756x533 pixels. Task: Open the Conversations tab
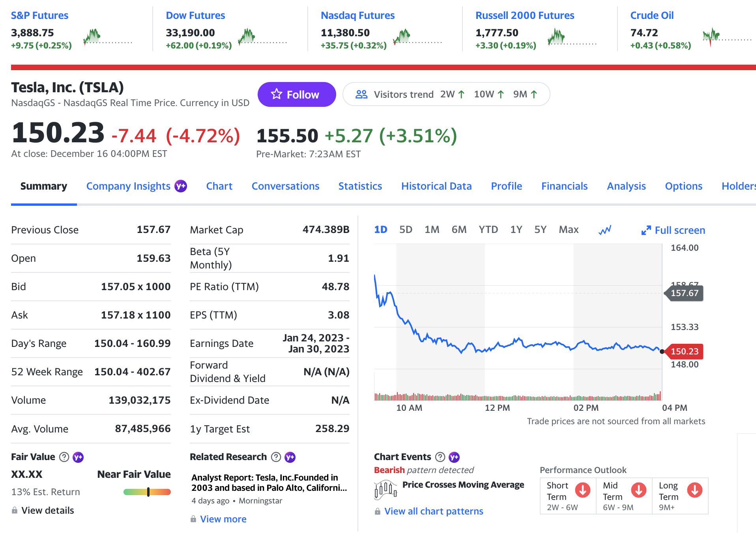(x=285, y=186)
